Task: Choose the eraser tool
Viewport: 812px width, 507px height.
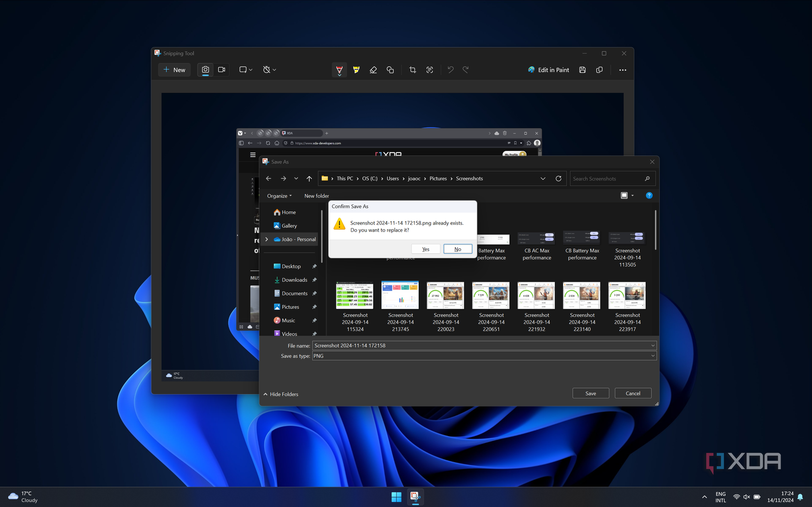Action: (373, 70)
